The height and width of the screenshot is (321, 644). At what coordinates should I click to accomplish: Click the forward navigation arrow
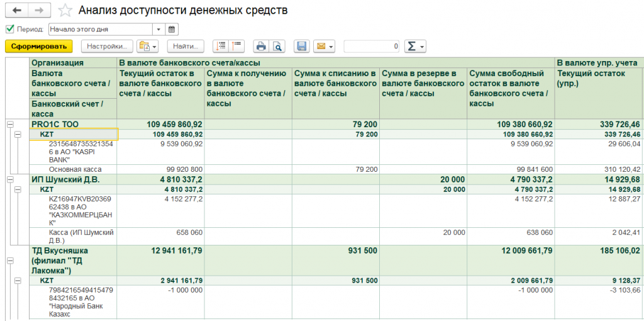[39, 11]
